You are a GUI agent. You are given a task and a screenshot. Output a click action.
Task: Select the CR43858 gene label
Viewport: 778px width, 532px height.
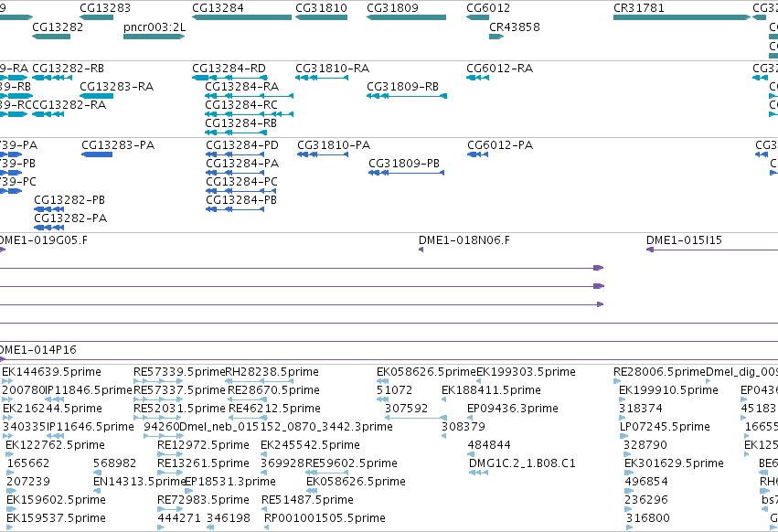coord(515,27)
